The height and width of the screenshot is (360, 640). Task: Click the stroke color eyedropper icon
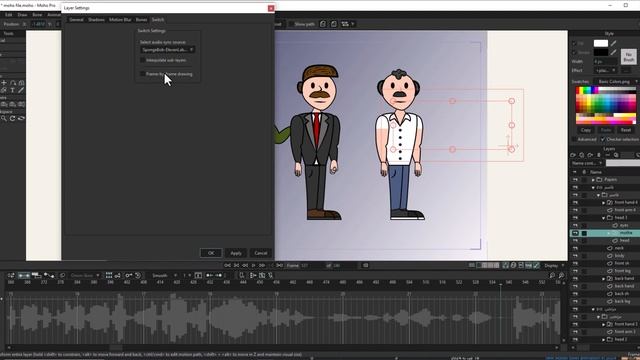(x=613, y=52)
